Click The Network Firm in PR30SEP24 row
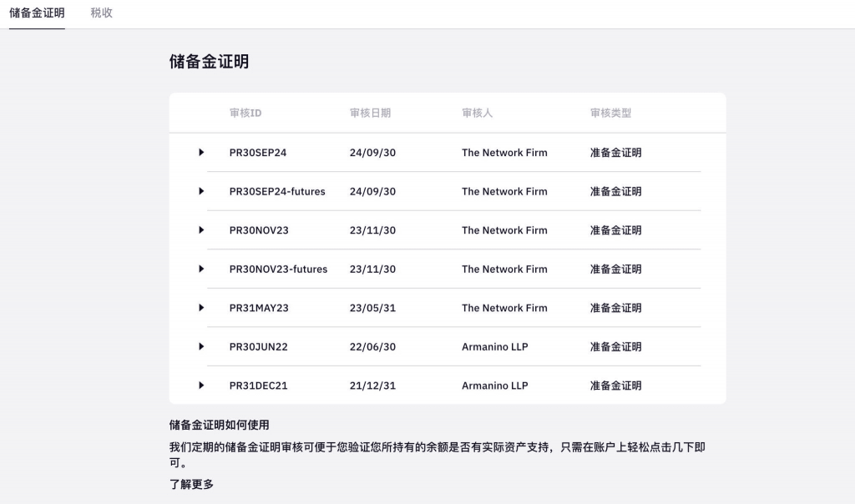 [x=504, y=153]
